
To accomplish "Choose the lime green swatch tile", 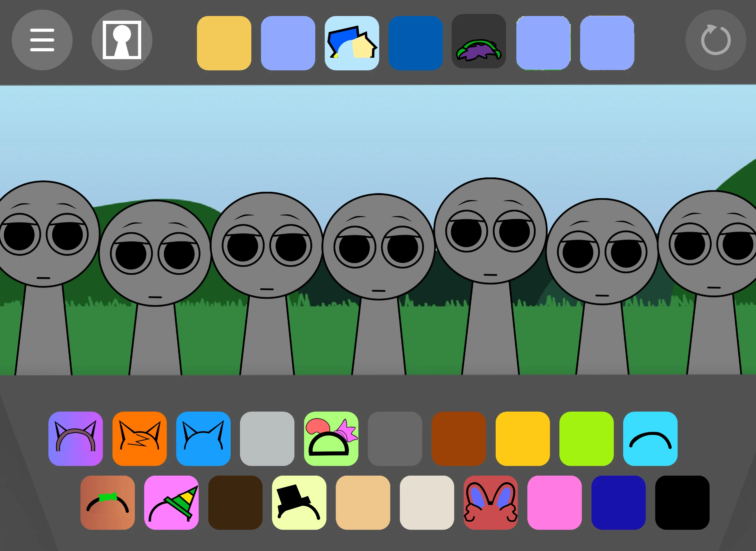I will point(586,439).
